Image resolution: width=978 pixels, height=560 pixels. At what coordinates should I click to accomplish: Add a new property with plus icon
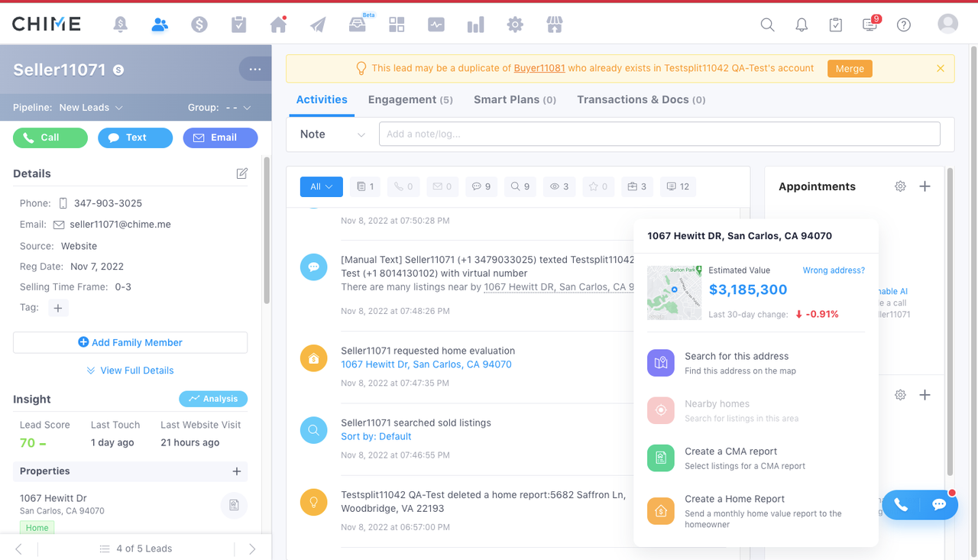tap(237, 471)
